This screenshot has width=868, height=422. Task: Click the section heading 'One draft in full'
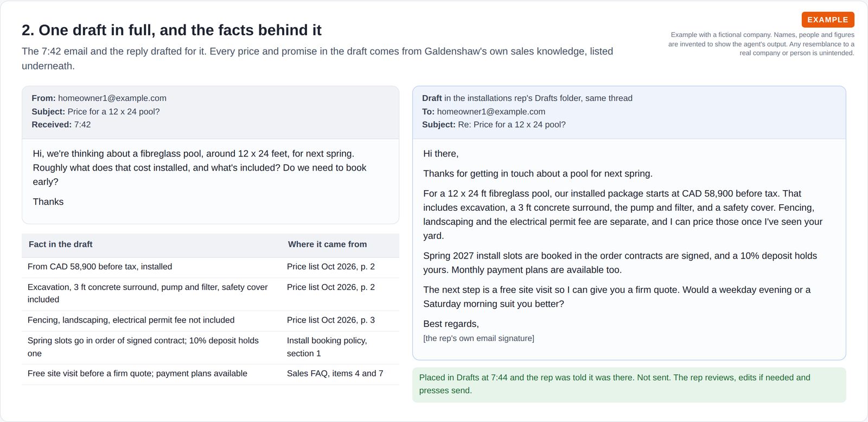(171, 30)
